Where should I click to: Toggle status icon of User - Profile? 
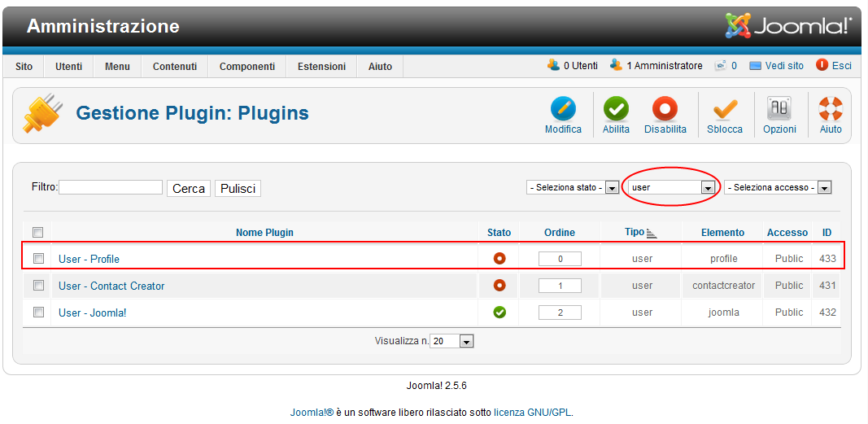tap(499, 259)
